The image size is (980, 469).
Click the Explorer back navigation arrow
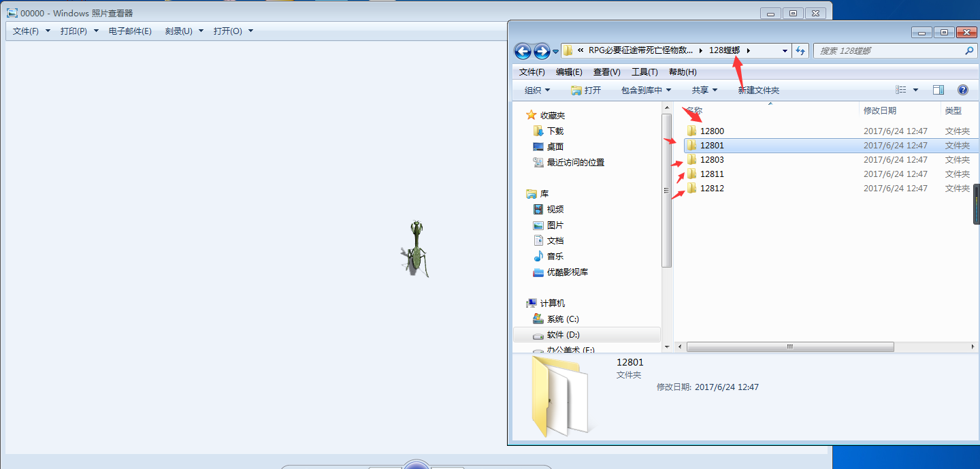(x=523, y=50)
